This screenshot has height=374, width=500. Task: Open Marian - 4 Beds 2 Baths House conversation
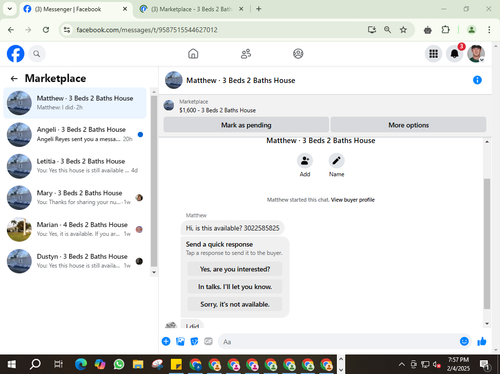(x=75, y=229)
